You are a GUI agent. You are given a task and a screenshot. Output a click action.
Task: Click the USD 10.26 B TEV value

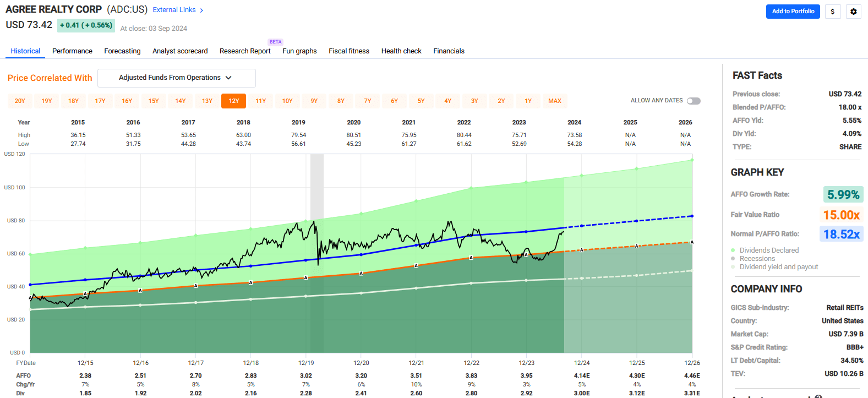point(844,374)
